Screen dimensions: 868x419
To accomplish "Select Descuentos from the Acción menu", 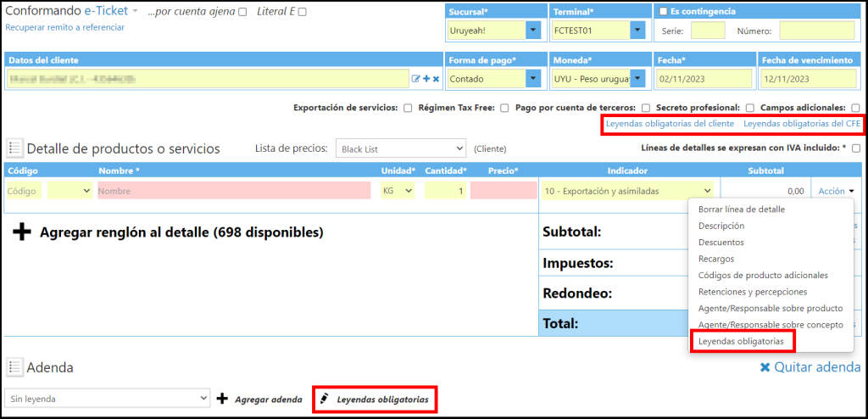I will pyautogui.click(x=721, y=242).
